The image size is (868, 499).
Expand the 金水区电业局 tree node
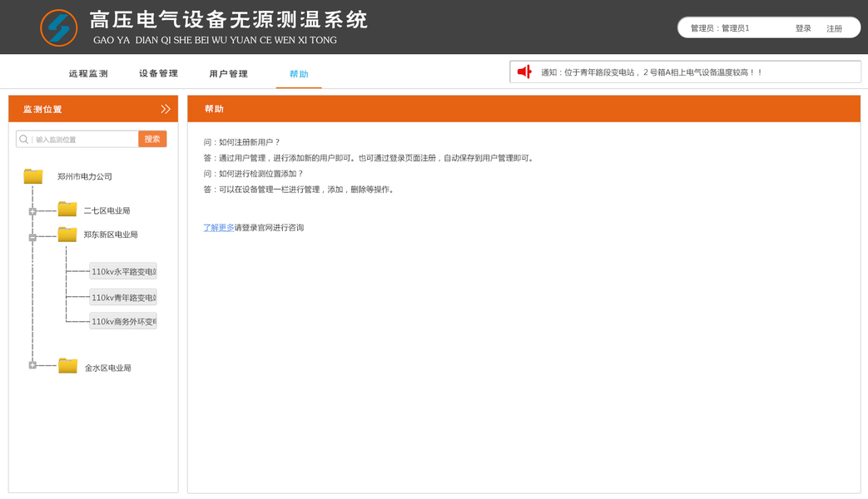pos(32,365)
